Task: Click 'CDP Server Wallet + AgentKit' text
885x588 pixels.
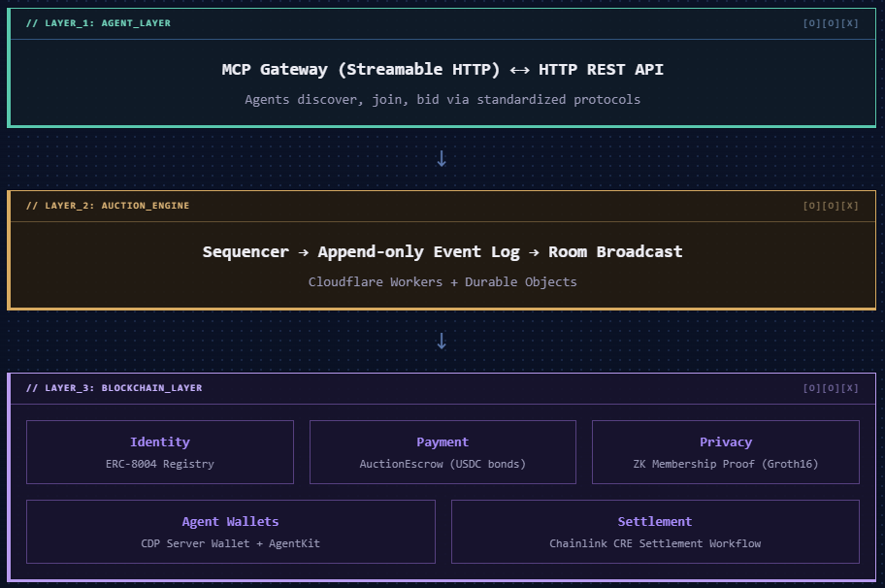Action: pyautogui.click(x=230, y=543)
